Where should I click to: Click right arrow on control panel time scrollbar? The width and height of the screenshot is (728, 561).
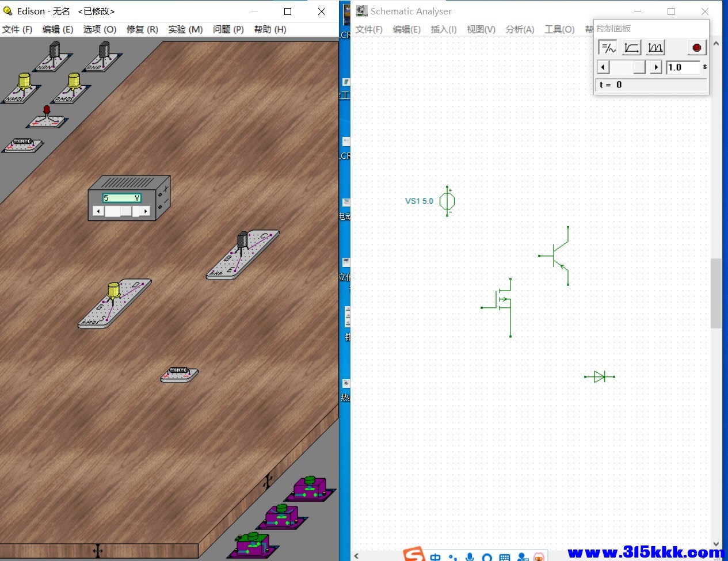[656, 67]
